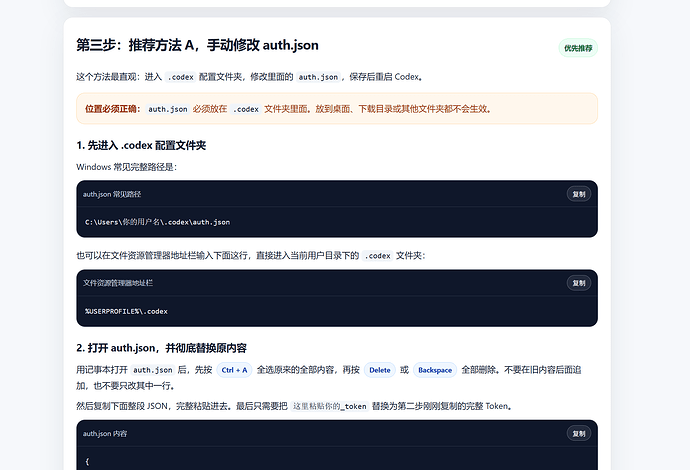The image size is (690, 470).
Task: Click the Backspace key label
Action: pyautogui.click(x=435, y=370)
